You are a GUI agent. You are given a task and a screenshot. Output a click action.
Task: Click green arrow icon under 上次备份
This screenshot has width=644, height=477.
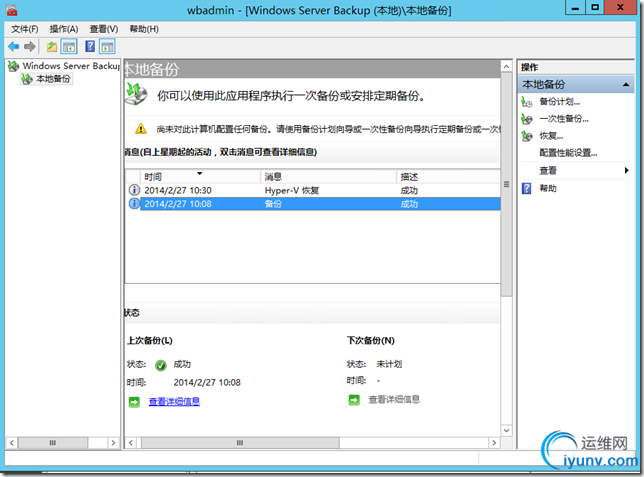tap(134, 402)
